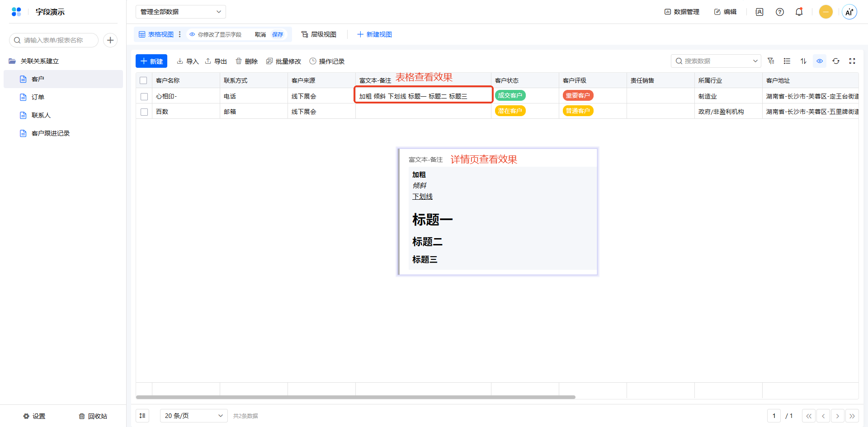
Task: Refresh the table data
Action: click(836, 61)
